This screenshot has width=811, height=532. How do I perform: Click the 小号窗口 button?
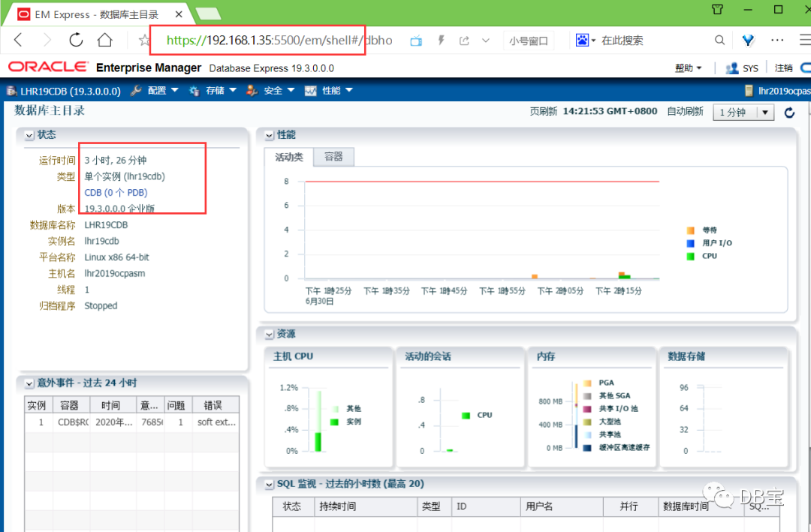pyautogui.click(x=529, y=41)
